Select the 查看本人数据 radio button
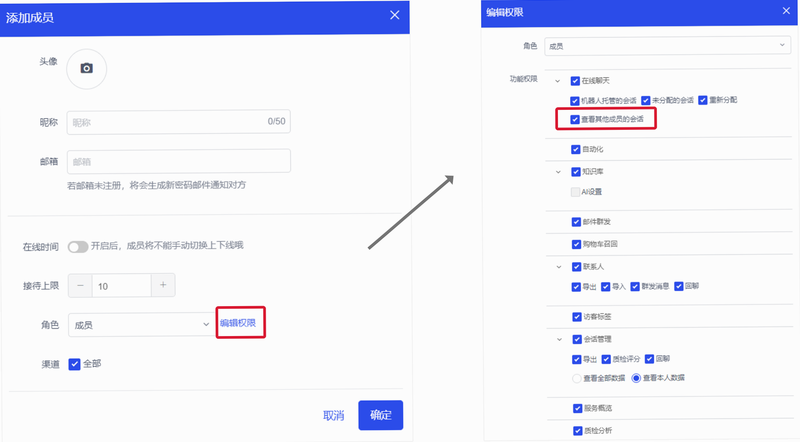Image resolution: width=800 pixels, height=442 pixels. pos(636,378)
